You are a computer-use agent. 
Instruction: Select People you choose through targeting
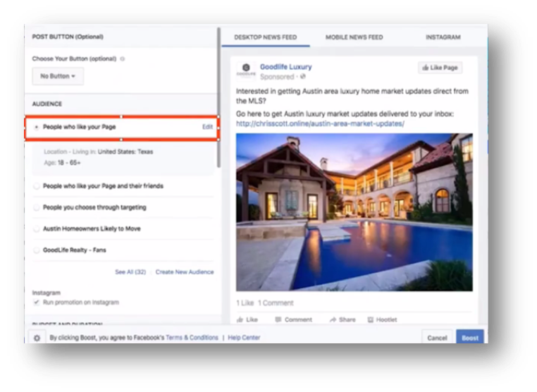(x=37, y=208)
